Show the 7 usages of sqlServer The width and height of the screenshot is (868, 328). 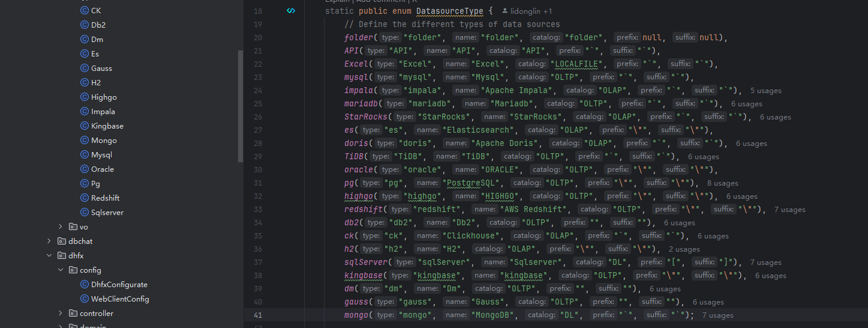click(766, 263)
